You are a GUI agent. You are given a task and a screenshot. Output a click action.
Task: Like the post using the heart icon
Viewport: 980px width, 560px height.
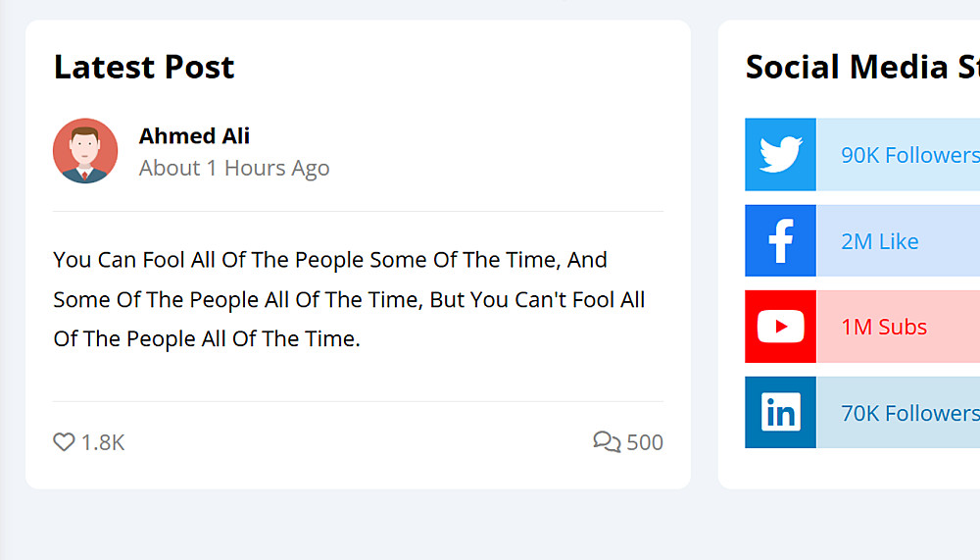pyautogui.click(x=64, y=442)
